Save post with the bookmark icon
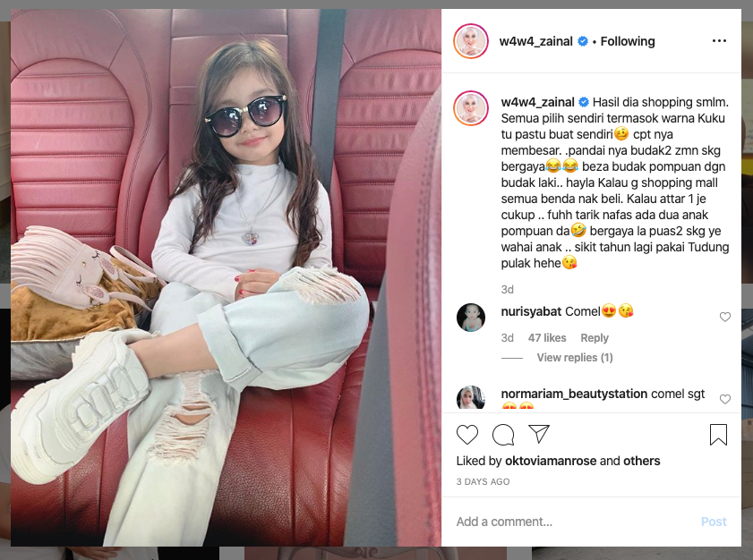Image resolution: width=753 pixels, height=560 pixels. [x=718, y=434]
